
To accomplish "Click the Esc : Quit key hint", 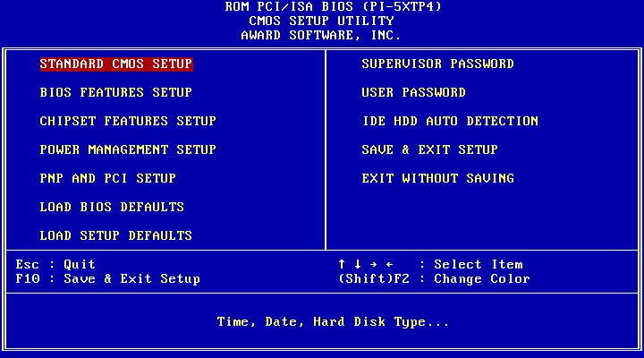I will point(55,264).
